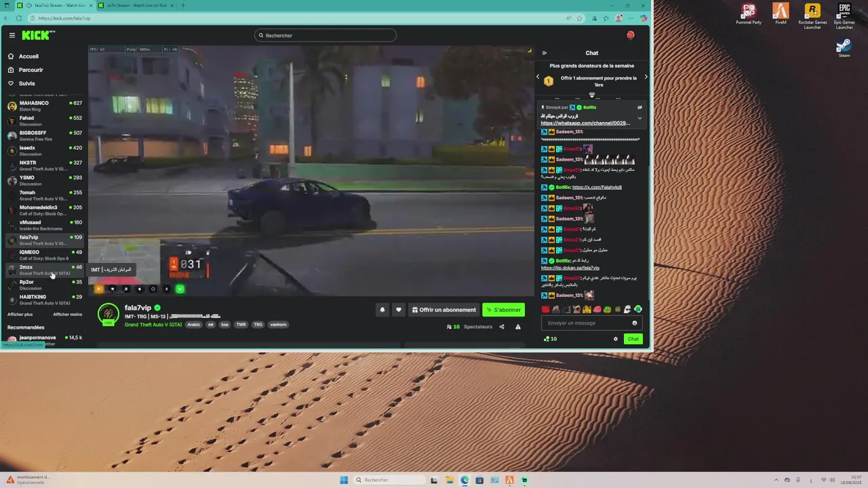Viewport: 868px width, 488px height.
Task: Unpin BotRix pinned message
Action: (x=639, y=107)
